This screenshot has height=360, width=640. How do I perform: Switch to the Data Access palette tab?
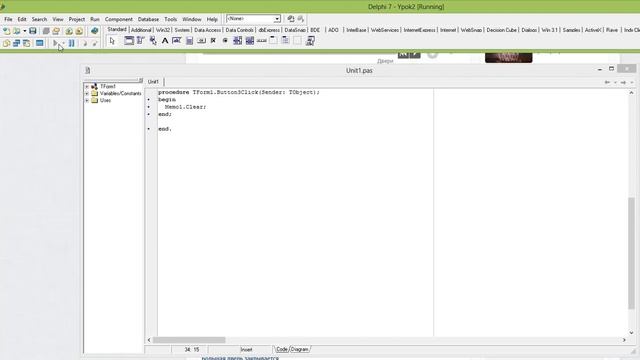pyautogui.click(x=207, y=30)
